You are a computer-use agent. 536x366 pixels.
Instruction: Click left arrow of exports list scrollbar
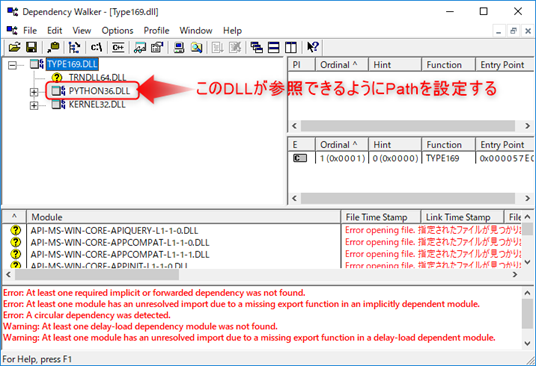pyautogui.click(x=294, y=198)
